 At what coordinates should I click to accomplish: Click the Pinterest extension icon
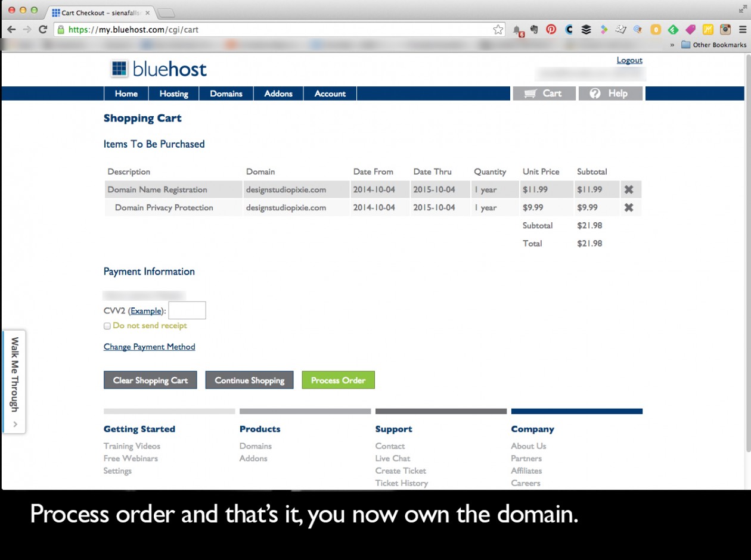click(x=551, y=29)
